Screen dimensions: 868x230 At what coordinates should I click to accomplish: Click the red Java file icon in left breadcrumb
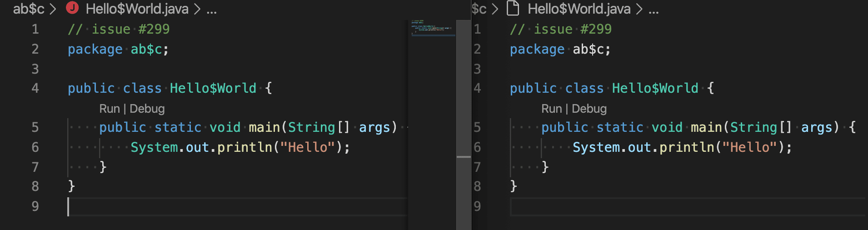tap(72, 8)
